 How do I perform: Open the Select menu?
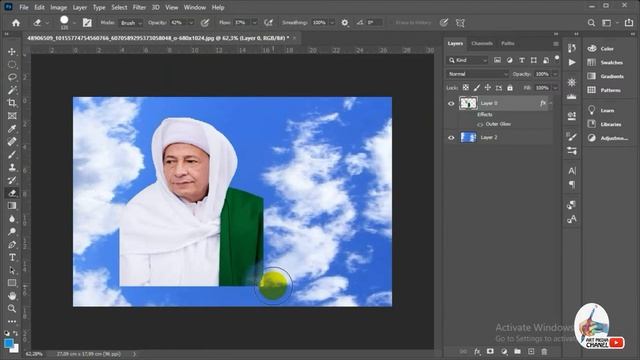click(119, 7)
